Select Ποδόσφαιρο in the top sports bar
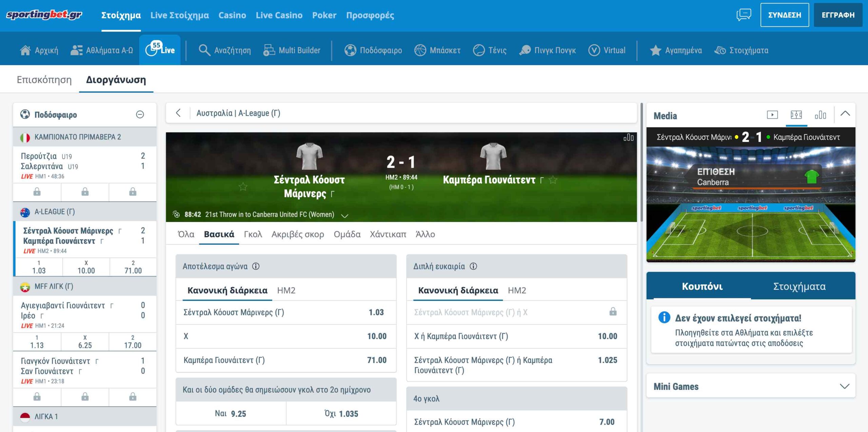The width and height of the screenshot is (868, 432). [373, 50]
